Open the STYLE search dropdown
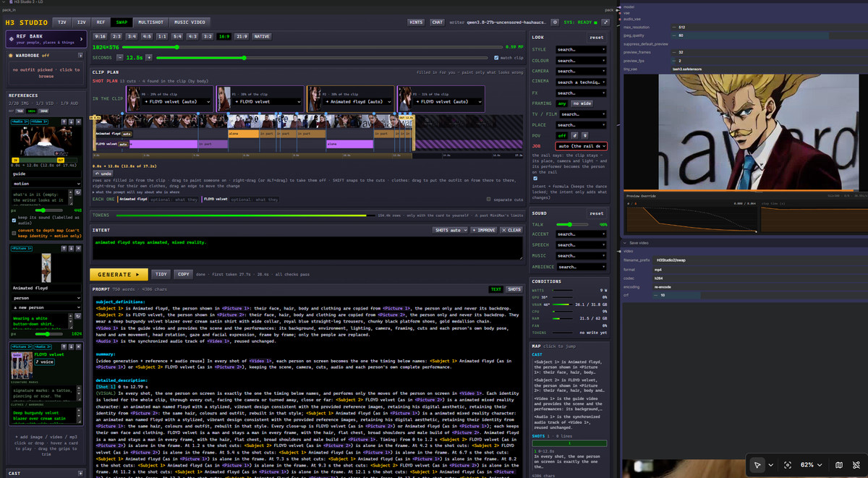The height and width of the screenshot is (478, 868). (581, 50)
